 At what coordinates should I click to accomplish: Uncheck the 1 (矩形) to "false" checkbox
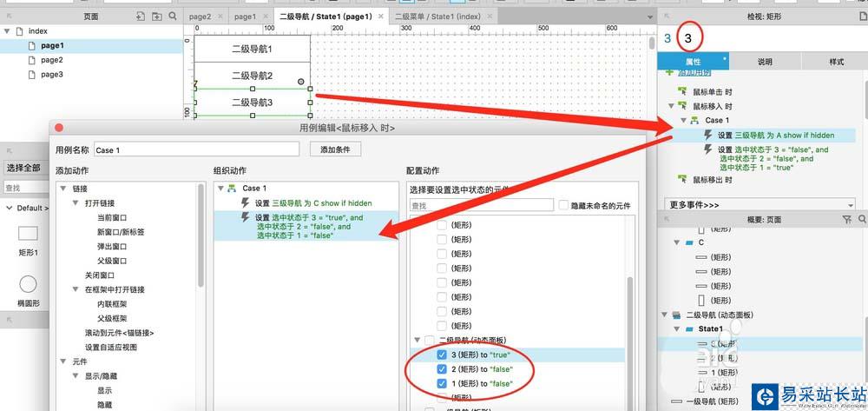tap(441, 383)
